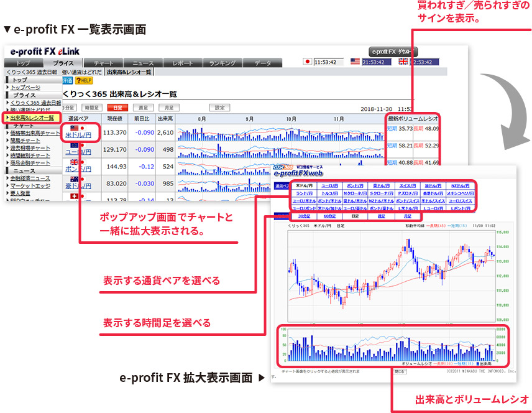This screenshot has height=413, width=532.
Task: Choose ユーロ/米ドル in popup pair grid
Action: point(304,201)
